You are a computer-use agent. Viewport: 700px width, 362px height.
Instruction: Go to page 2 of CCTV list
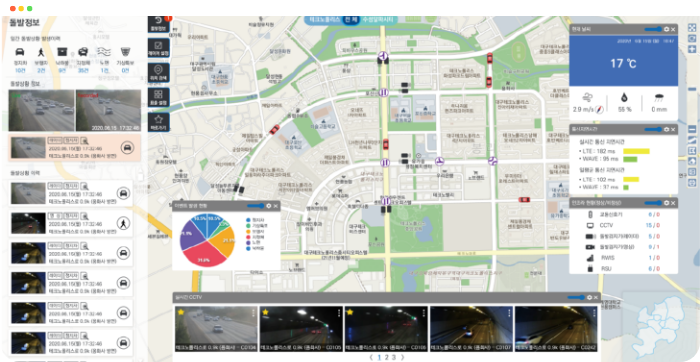pos(387,357)
